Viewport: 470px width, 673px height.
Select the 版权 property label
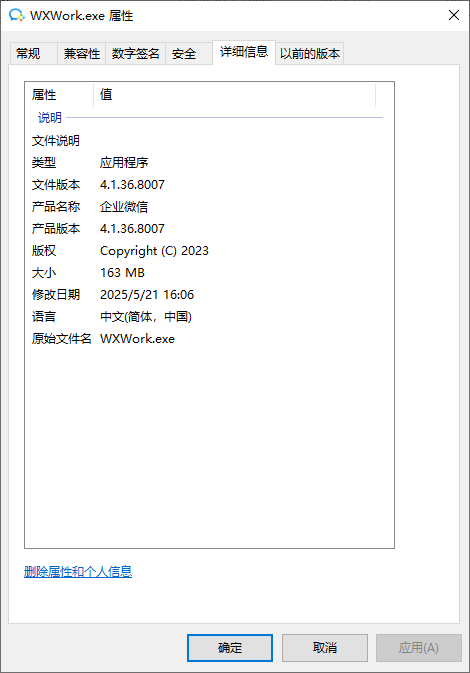[x=44, y=251]
